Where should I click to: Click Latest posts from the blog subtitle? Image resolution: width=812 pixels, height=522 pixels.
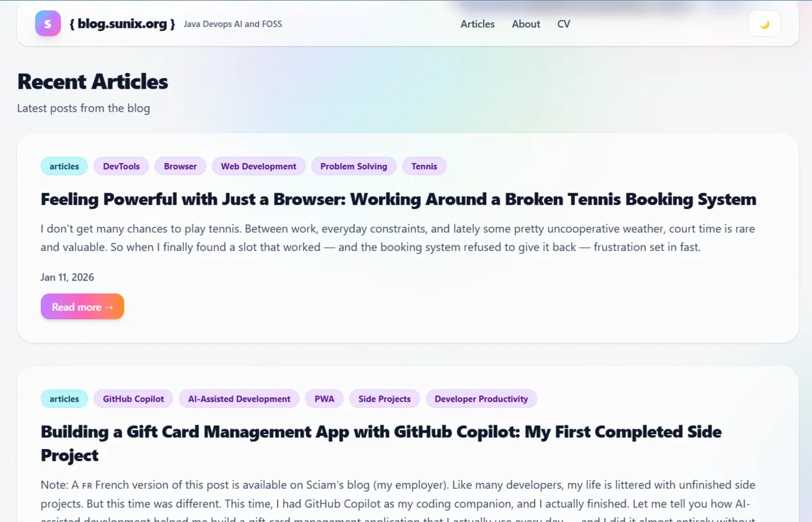[83, 108]
